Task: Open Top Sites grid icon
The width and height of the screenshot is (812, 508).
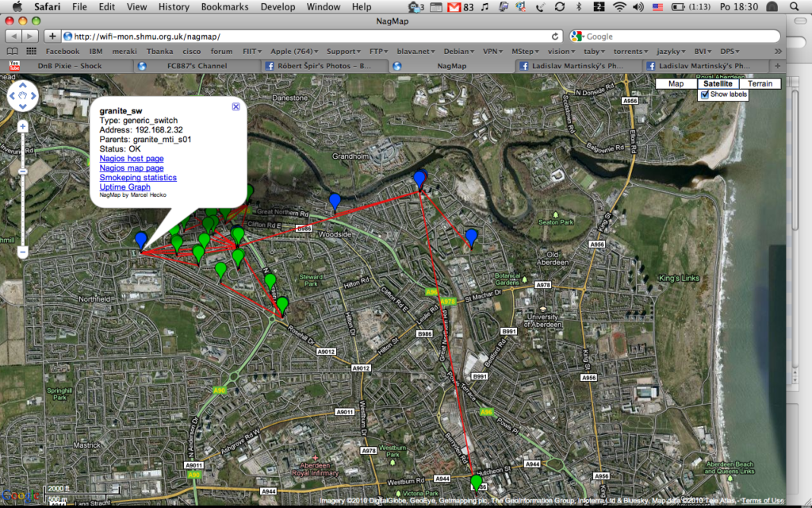Action: tap(32, 52)
